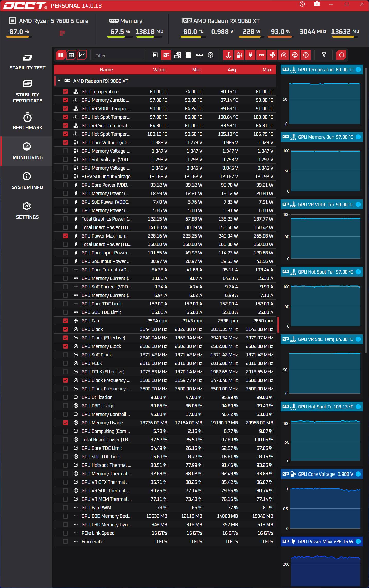Click the Avg column header

(232, 70)
